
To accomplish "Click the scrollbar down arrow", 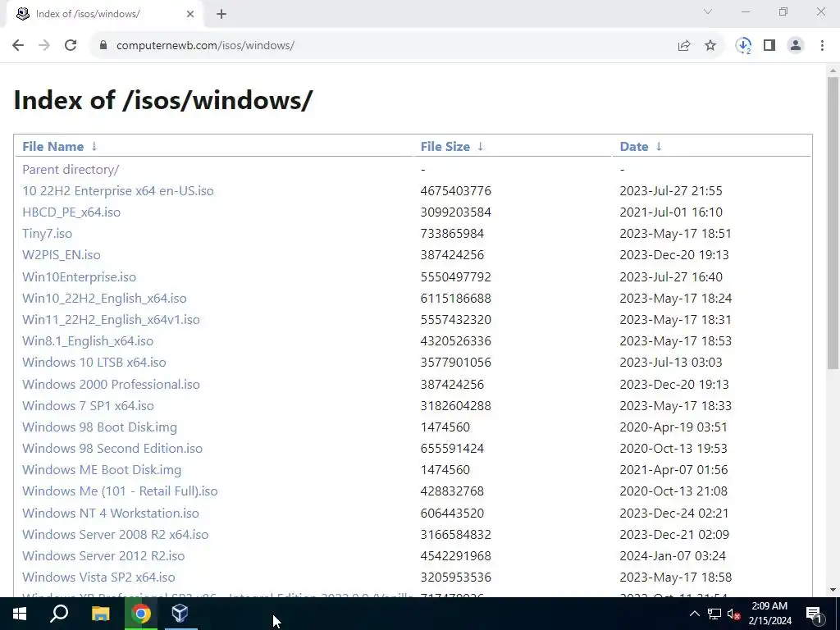I will pos(833,590).
